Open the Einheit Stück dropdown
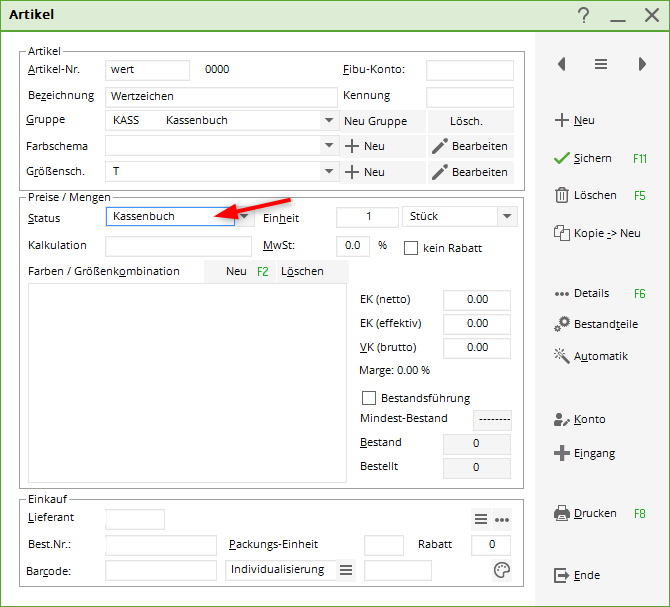Screen dimensions: 670x607 pyautogui.click(x=507, y=217)
